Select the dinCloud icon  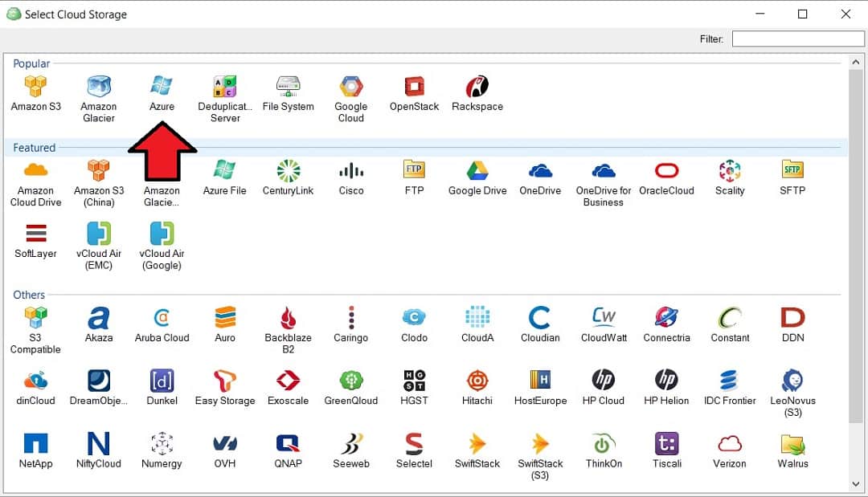35,381
